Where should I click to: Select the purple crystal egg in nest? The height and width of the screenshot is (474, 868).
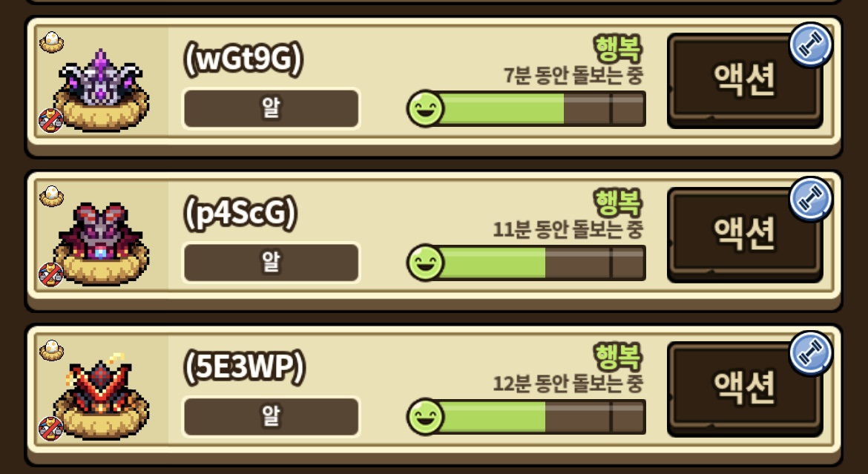coord(101,90)
